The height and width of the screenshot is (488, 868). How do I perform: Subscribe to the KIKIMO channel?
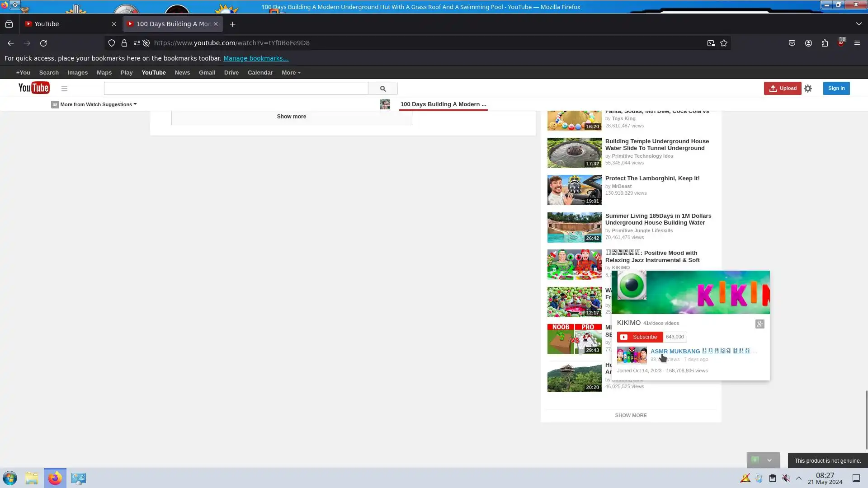(640, 337)
